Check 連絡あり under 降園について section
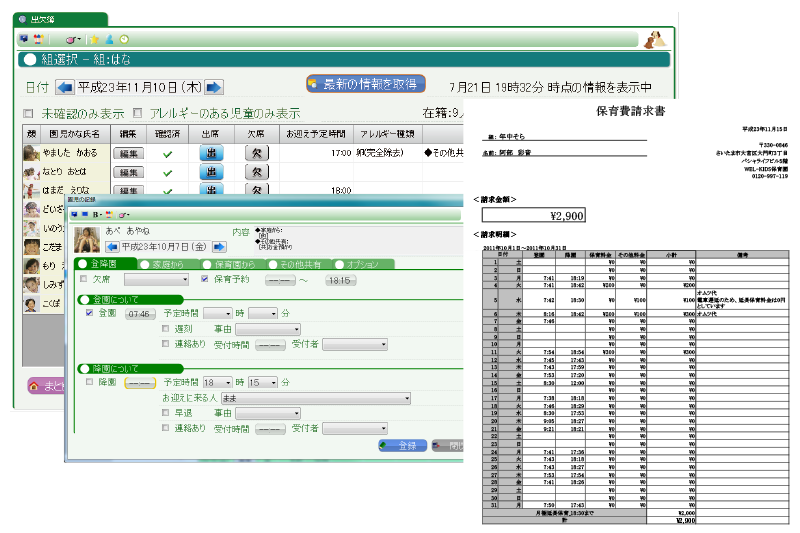The height and width of the screenshot is (533, 800). click(x=165, y=427)
